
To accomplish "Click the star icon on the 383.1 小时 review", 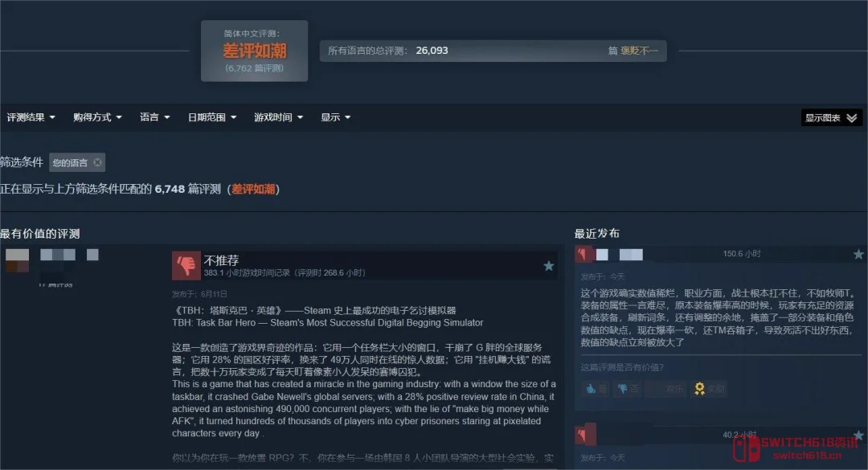I will (549, 266).
